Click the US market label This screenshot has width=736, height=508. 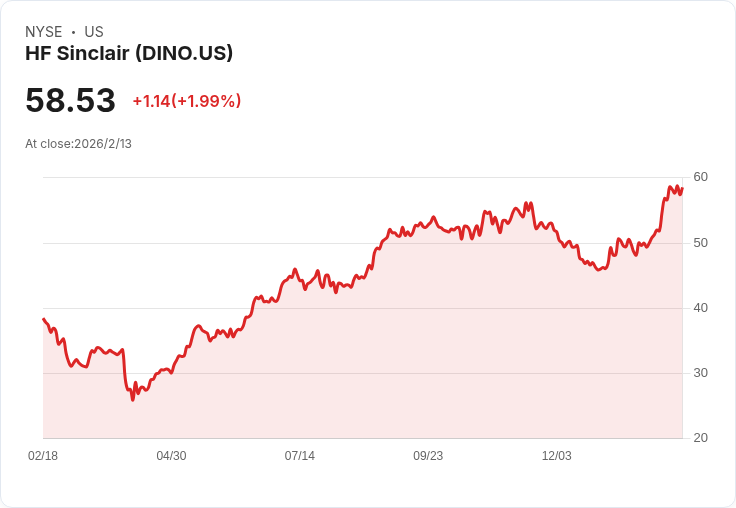(94, 32)
